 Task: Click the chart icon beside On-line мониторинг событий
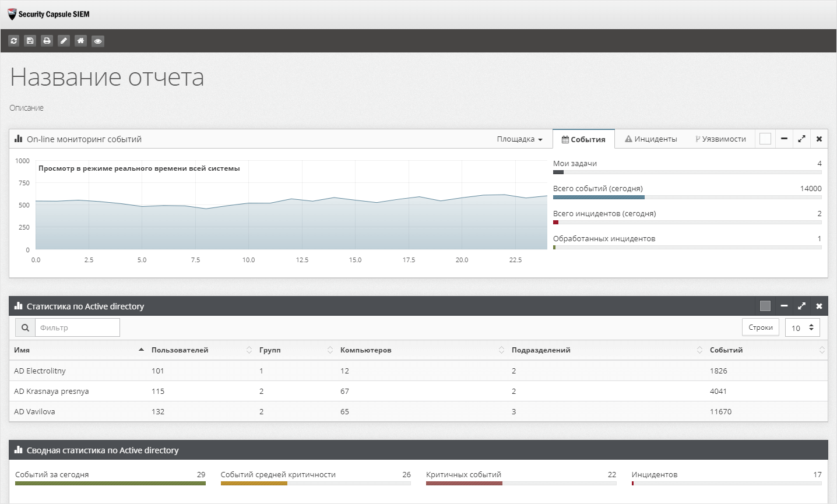pos(19,139)
